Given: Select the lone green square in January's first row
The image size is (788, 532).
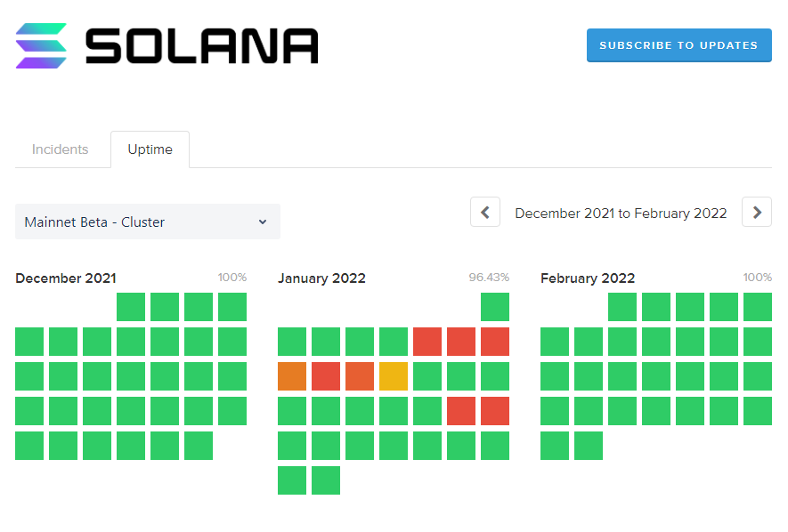Looking at the screenshot, I should point(495,307).
